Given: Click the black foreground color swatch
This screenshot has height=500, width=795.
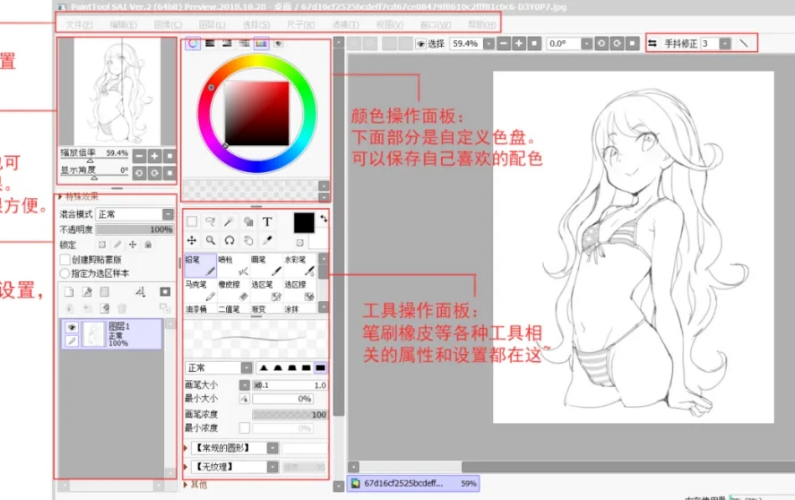Looking at the screenshot, I should coord(304,223).
